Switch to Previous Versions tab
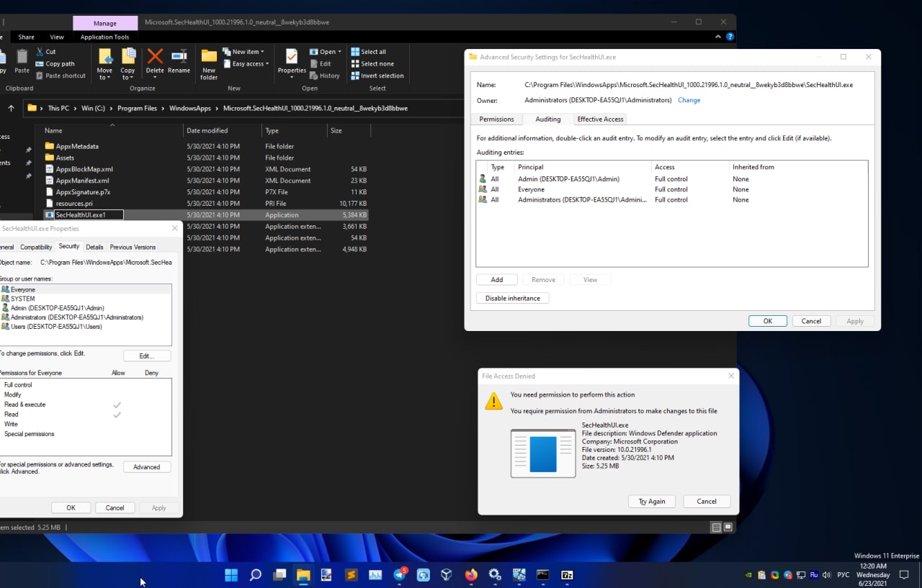Image resolution: width=922 pixels, height=588 pixels. 133,247
